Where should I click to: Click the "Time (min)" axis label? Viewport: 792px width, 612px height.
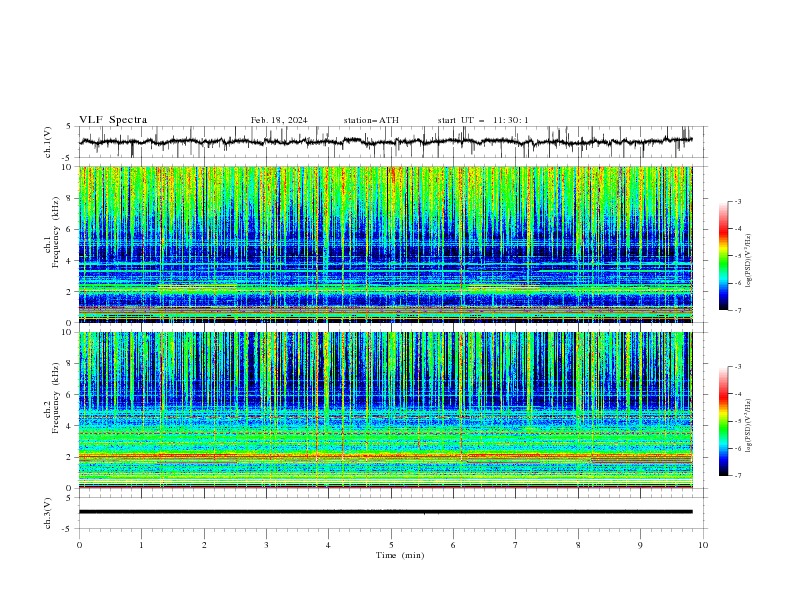[400, 555]
